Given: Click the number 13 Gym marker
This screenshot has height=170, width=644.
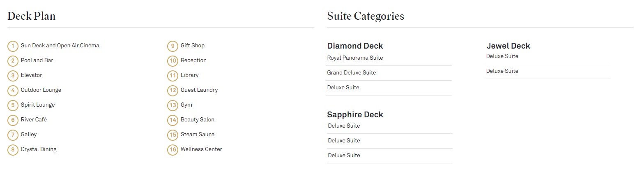Looking at the screenshot, I should tap(172, 105).
